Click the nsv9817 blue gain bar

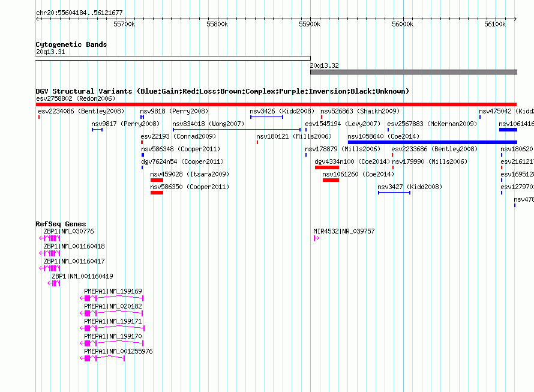97,130
